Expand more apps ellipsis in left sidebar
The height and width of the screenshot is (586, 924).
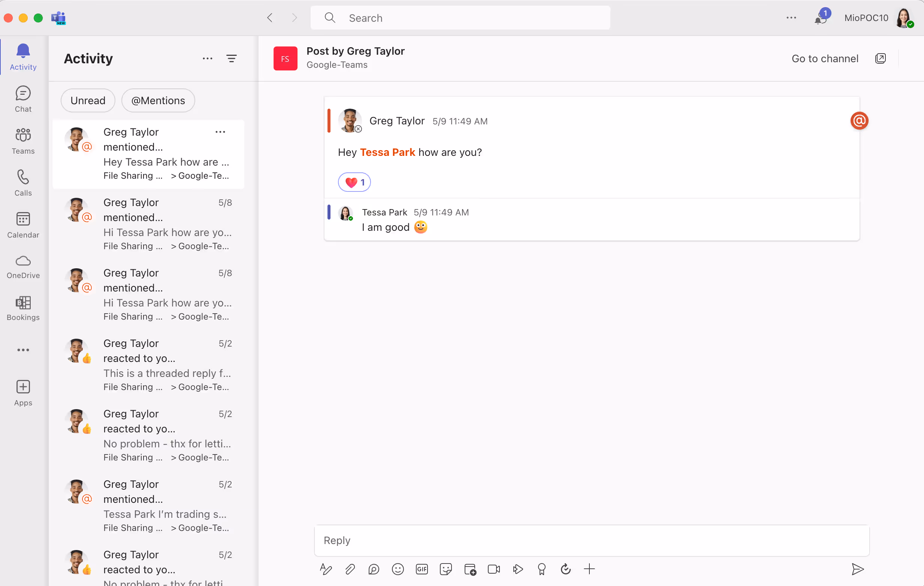click(23, 350)
